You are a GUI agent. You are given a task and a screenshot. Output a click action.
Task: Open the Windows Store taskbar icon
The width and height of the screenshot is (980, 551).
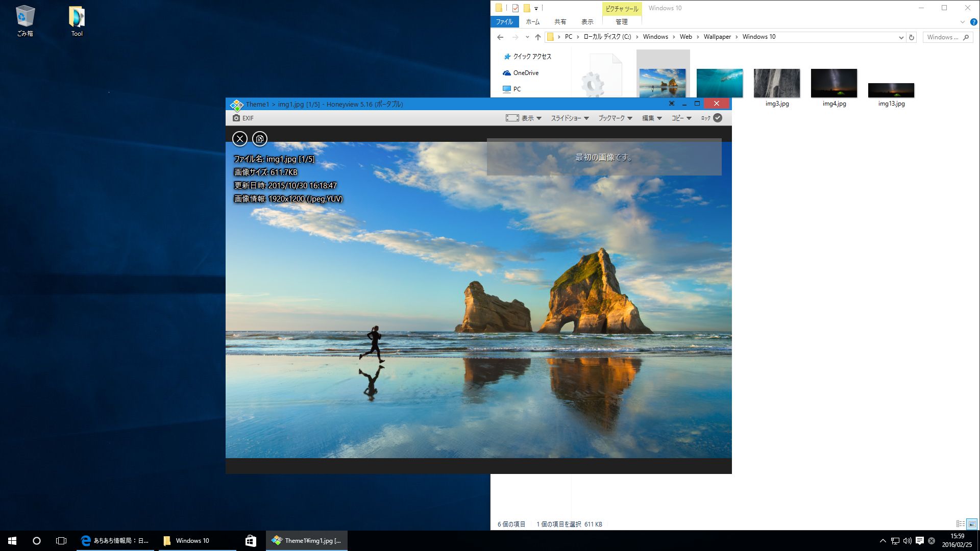[251, 541]
